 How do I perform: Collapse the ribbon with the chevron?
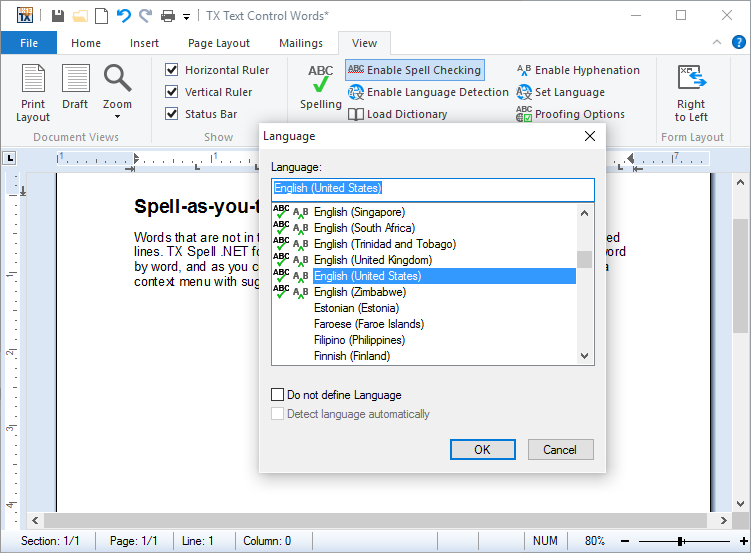(716, 44)
